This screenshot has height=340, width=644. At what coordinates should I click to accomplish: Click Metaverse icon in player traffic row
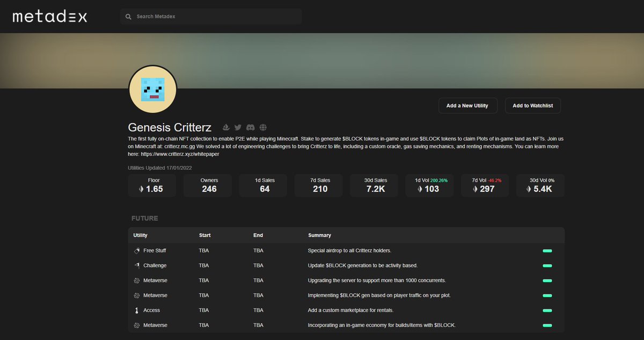tap(136, 295)
